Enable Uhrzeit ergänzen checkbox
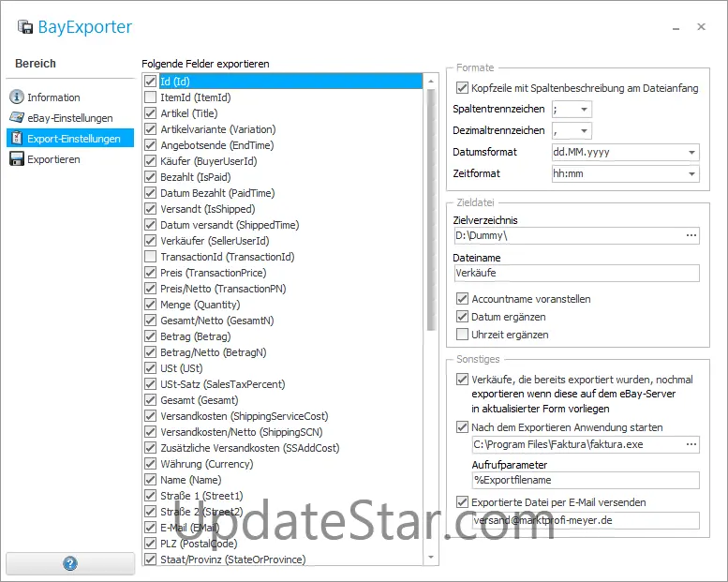This screenshot has width=728, height=582. pyautogui.click(x=462, y=335)
